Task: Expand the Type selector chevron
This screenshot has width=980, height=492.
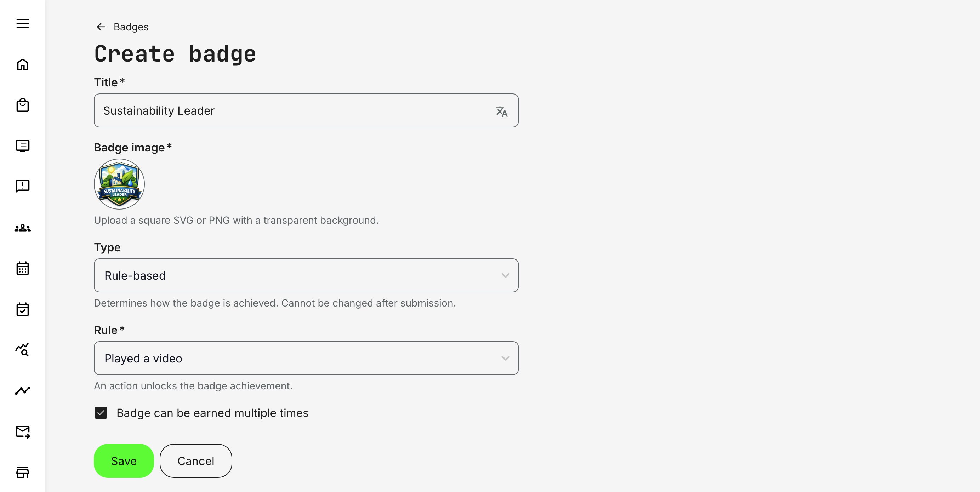Action: [x=505, y=275]
